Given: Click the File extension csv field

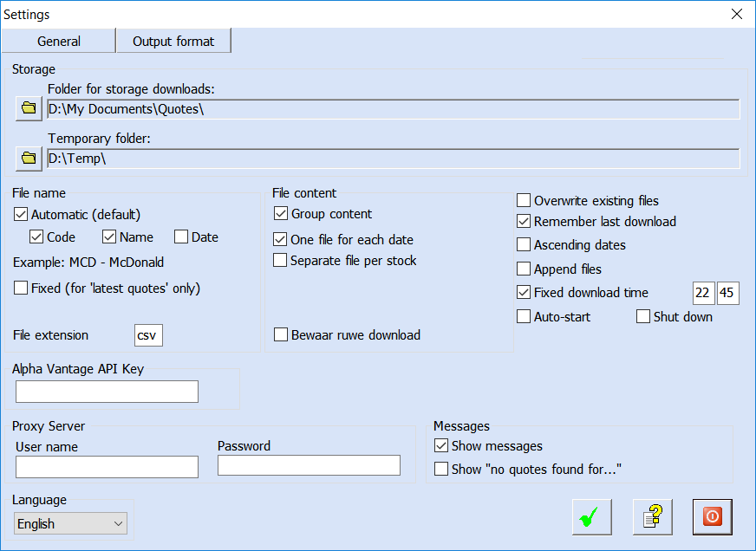Looking at the screenshot, I should tap(148, 335).
